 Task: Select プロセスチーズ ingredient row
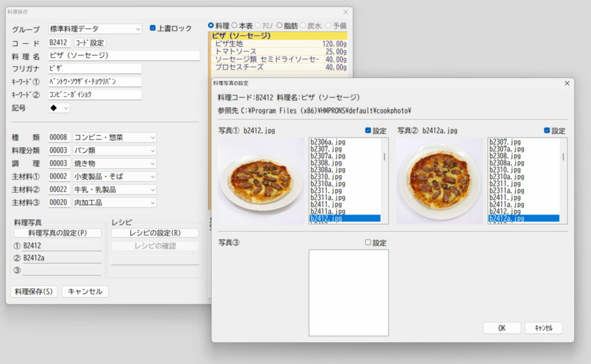(x=279, y=67)
